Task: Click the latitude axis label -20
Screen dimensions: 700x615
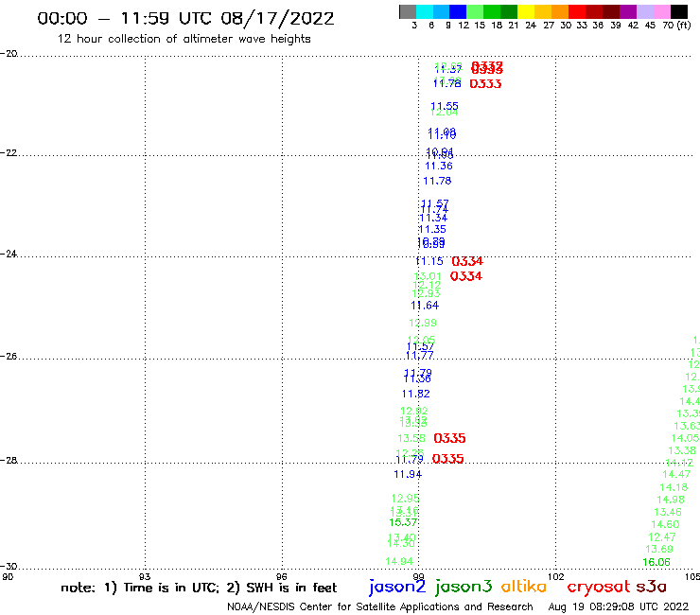Action: 9,54
